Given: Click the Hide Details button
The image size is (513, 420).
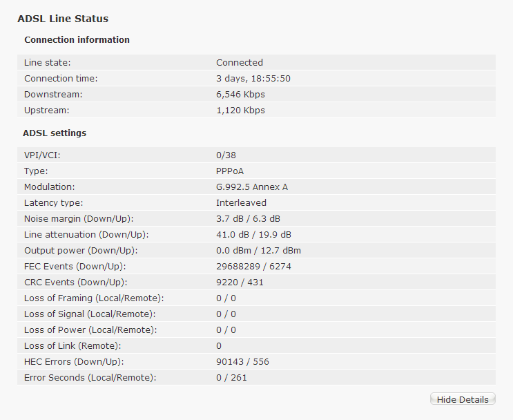Looking at the screenshot, I should (463, 399).
